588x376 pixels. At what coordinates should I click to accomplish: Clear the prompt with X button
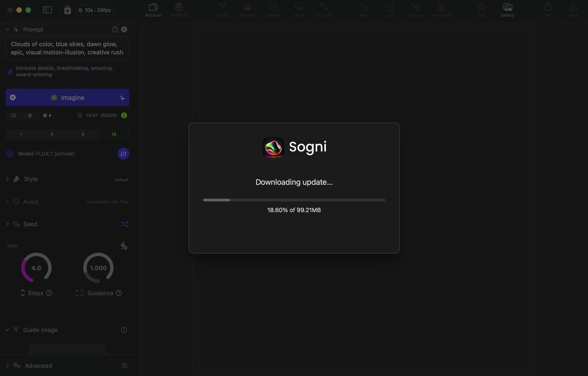pyautogui.click(x=124, y=30)
